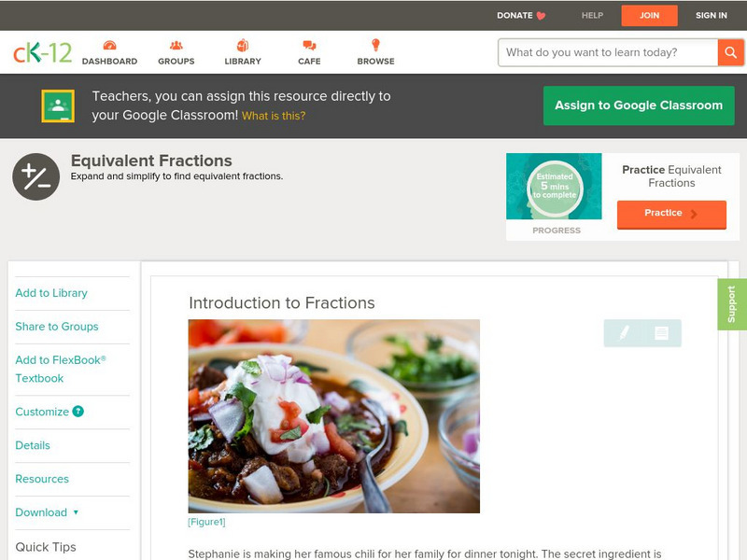Image resolution: width=747 pixels, height=560 pixels.
Task: Click the CK-12 logo
Action: point(42,52)
